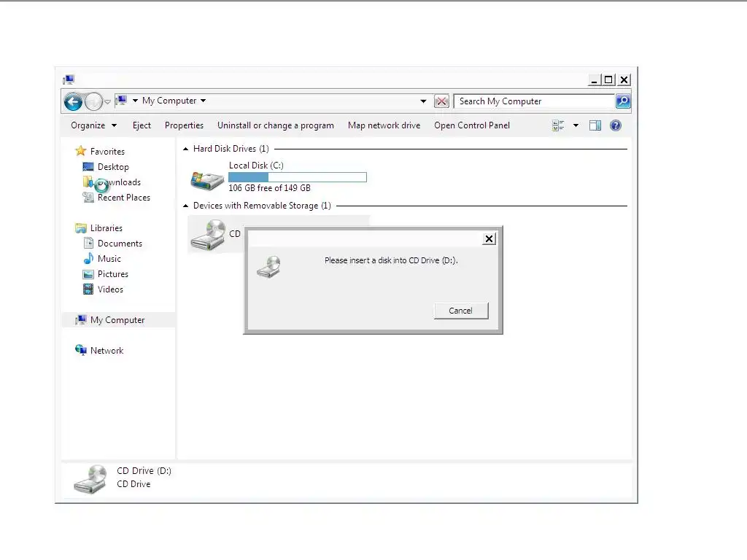Open Help with the question mark icon
The image size is (747, 560).
pyautogui.click(x=616, y=125)
